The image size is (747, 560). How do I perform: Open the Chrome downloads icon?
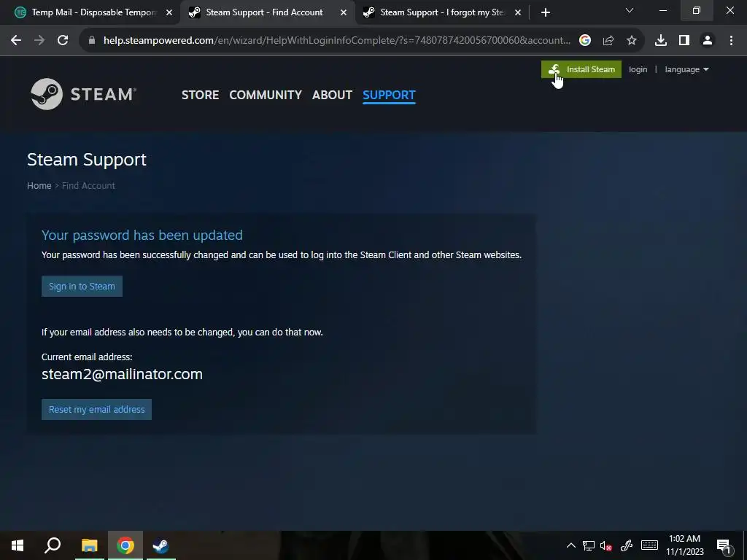click(661, 41)
